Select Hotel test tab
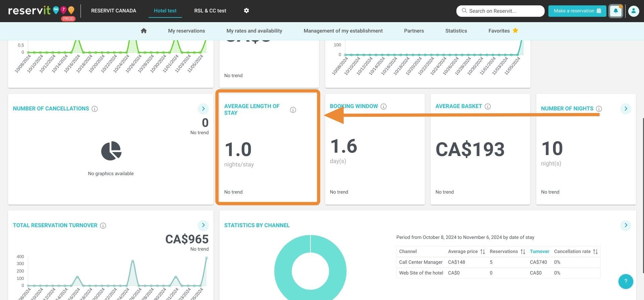644x300 pixels. click(x=165, y=11)
